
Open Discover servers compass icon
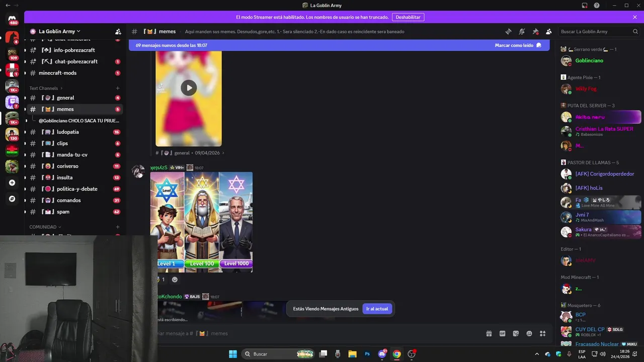12,199
